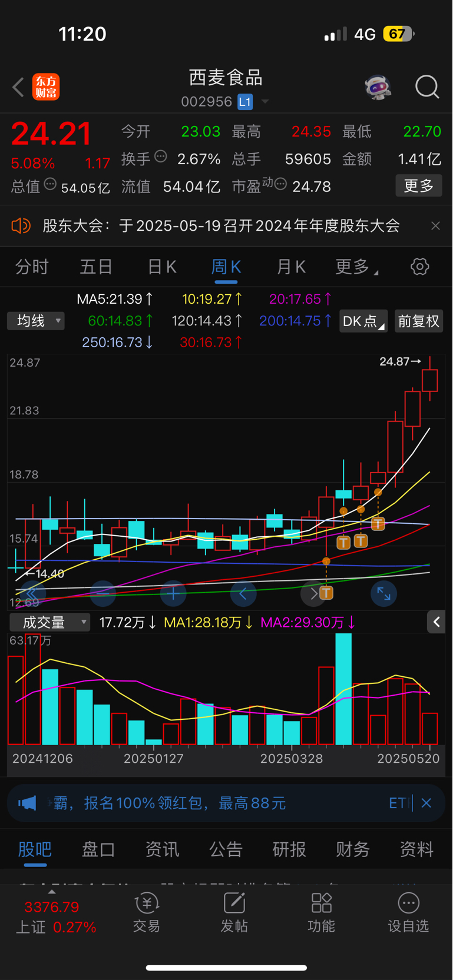Switch to the 研报 tab

click(289, 849)
